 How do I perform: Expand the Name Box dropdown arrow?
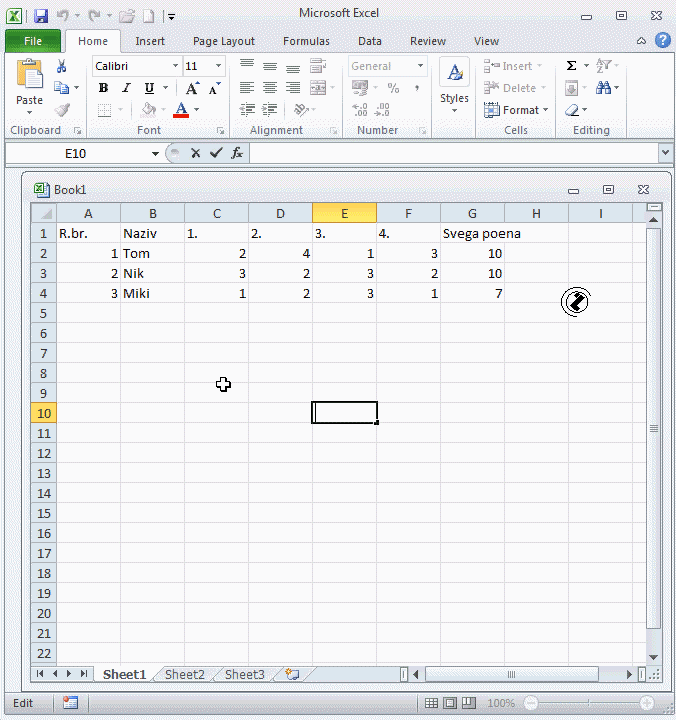155,153
